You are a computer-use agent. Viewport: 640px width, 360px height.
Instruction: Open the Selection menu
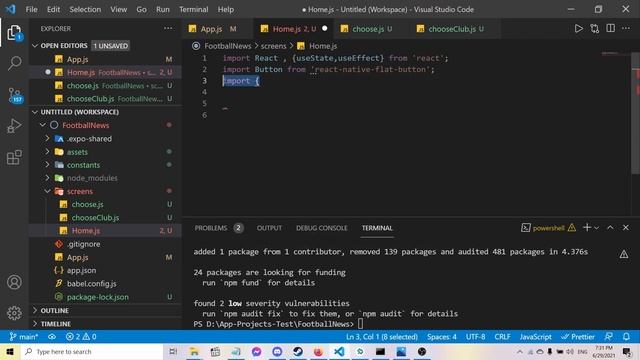pos(85,9)
